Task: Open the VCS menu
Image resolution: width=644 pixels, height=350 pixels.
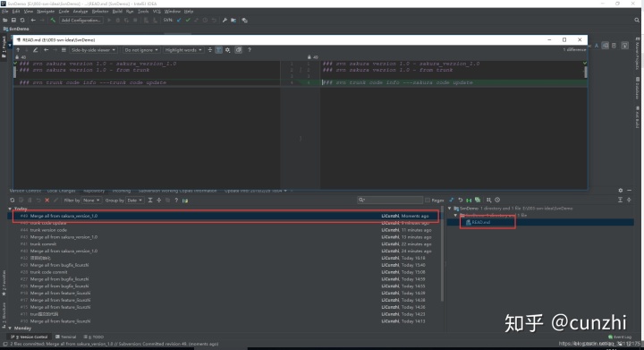Action: 157,11
